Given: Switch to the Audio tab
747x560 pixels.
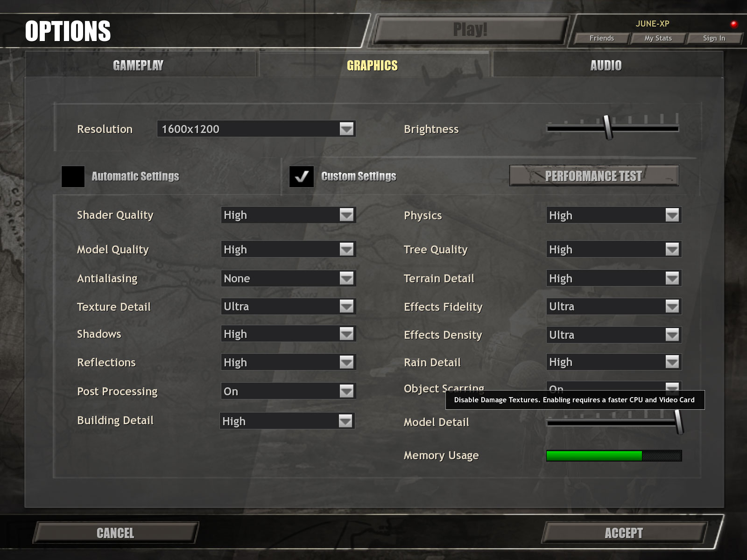Looking at the screenshot, I should [x=606, y=65].
